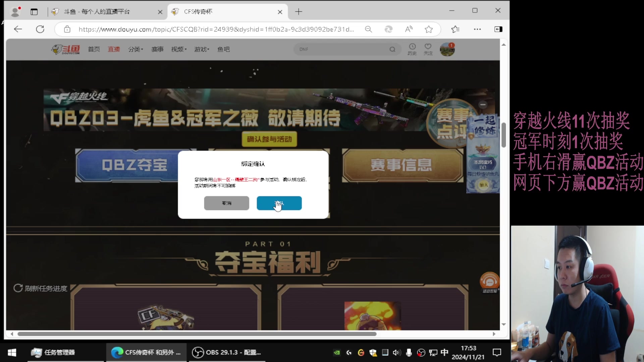Viewport: 644px width, 362px height.
Task: Go to 首页 in navigation
Action: [x=94, y=49]
